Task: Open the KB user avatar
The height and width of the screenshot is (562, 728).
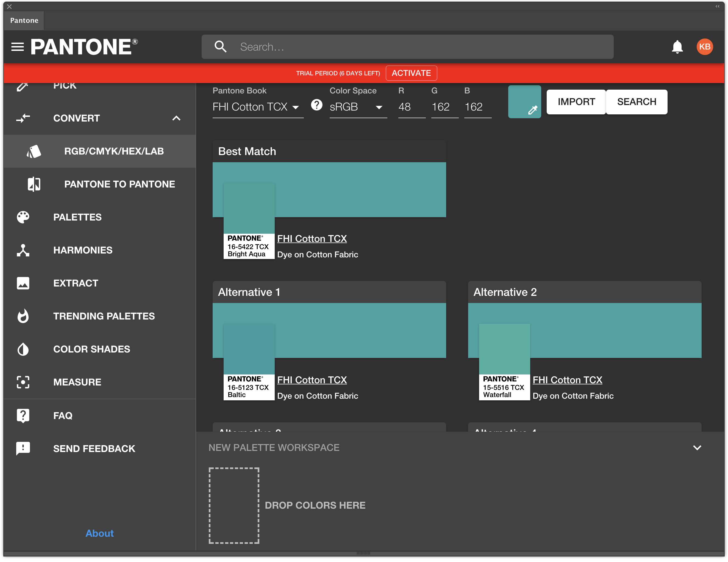Action: 704,47
